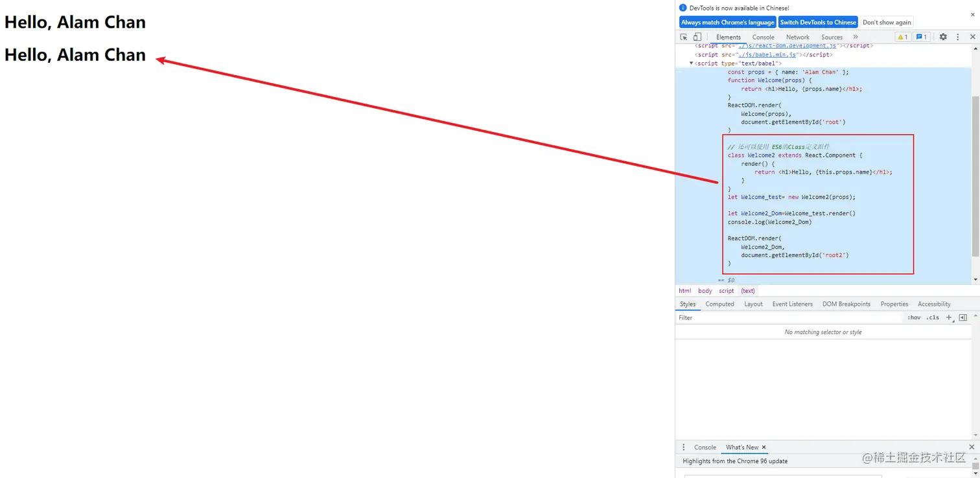Image resolution: width=980 pixels, height=478 pixels.
Task: Open DevTools settings gear
Action: 943,37
